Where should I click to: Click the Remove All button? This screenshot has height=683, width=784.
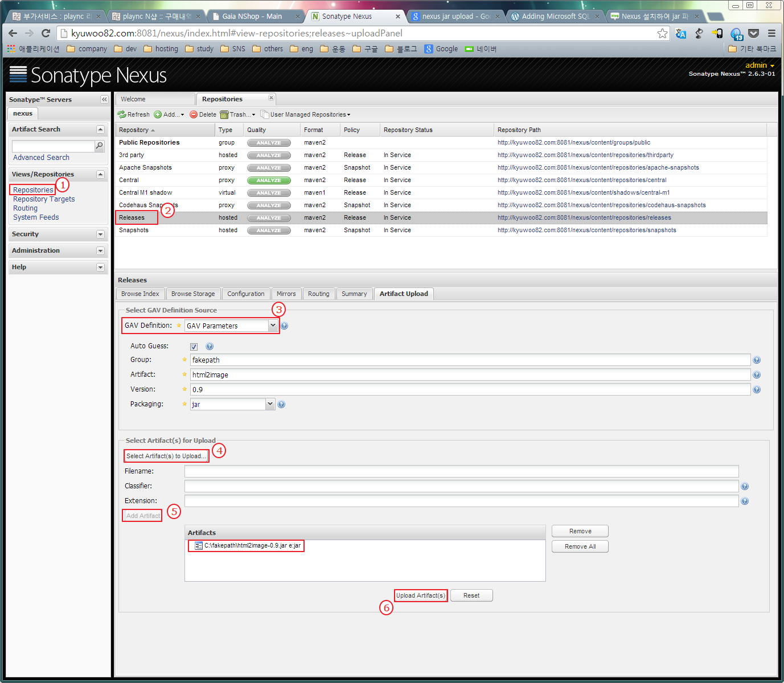pyautogui.click(x=580, y=546)
